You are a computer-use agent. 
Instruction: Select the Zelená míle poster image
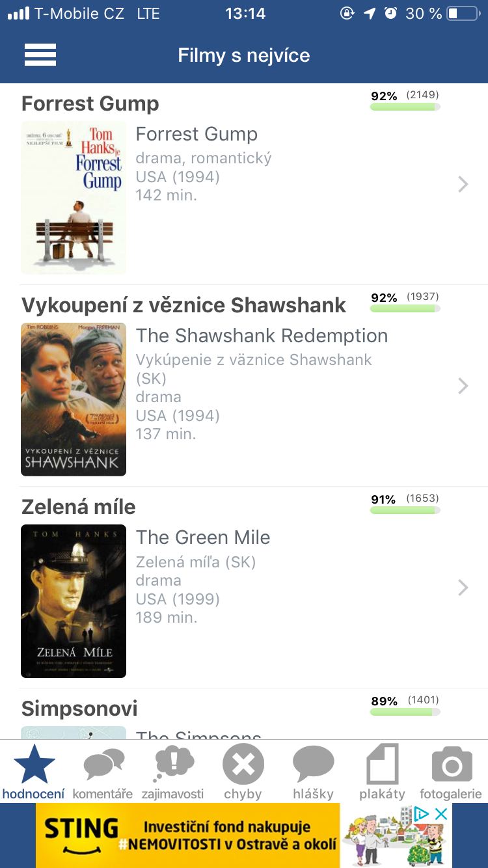74,601
